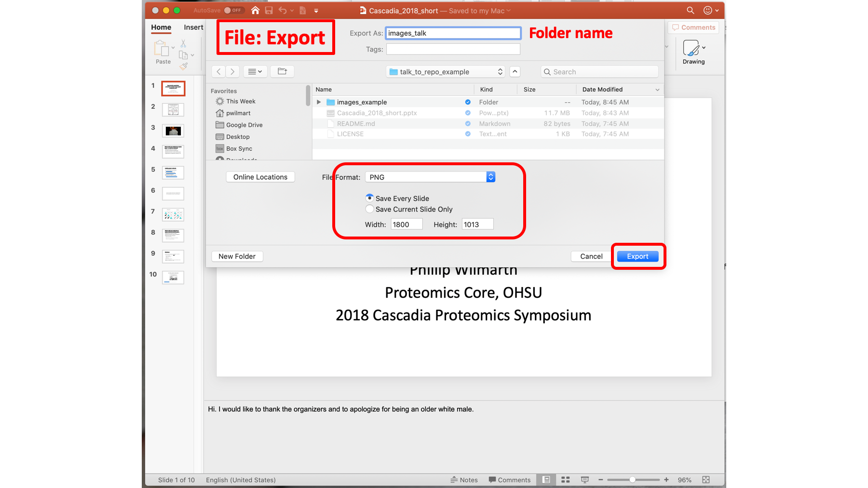Switch to the Insert ribbon tab

pos(193,27)
